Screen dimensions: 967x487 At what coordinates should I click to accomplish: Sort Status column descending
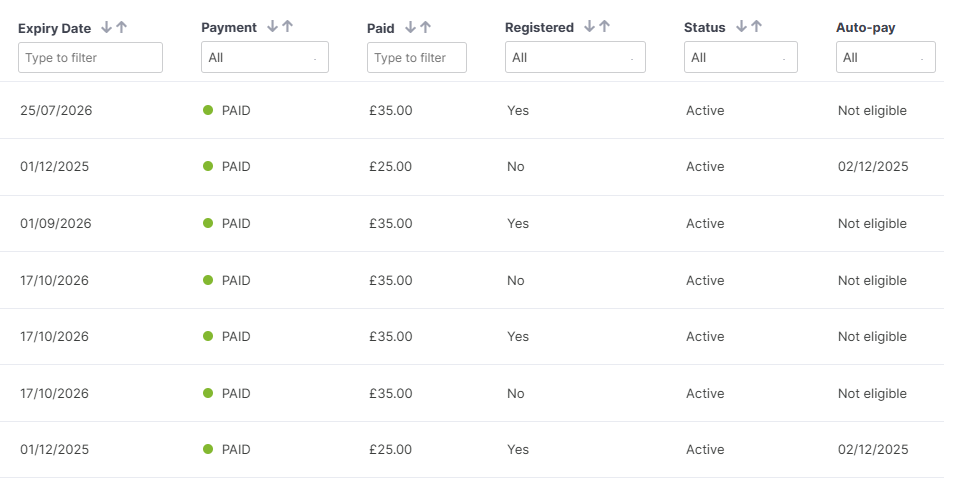[x=742, y=28]
